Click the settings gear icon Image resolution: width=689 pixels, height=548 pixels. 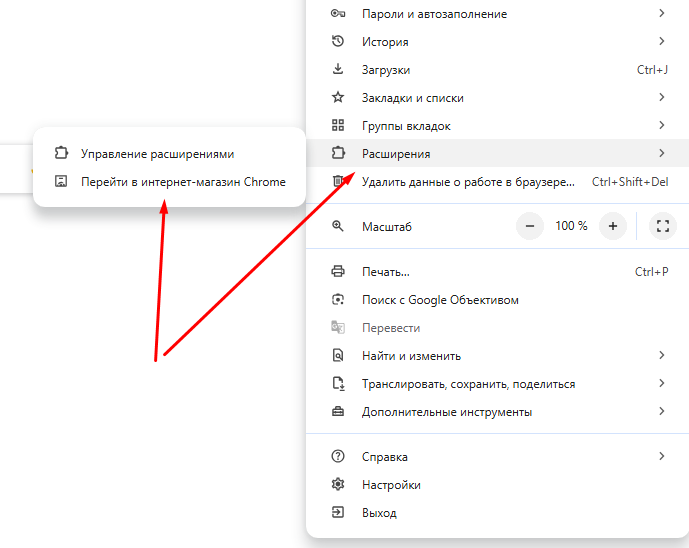(337, 484)
